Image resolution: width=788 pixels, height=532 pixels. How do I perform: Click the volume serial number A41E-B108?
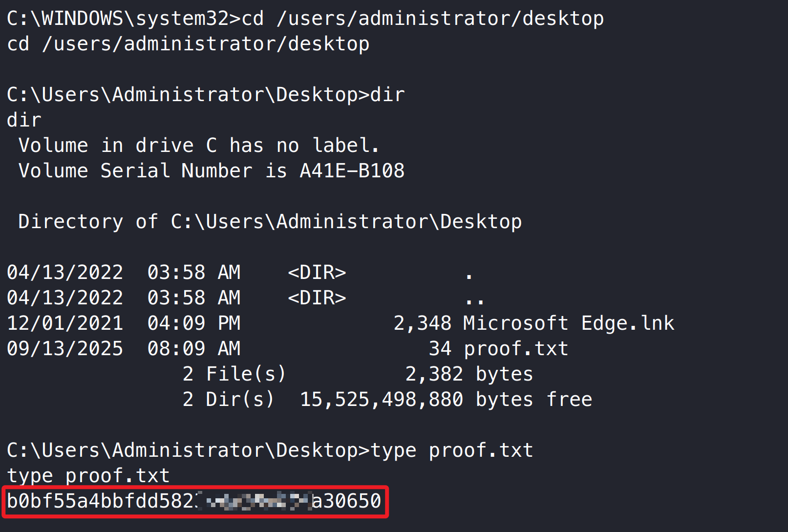(352, 171)
